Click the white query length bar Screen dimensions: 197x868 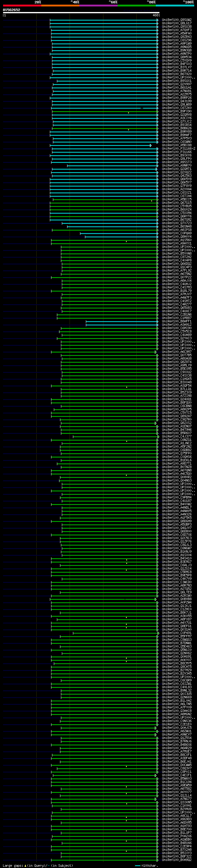tap(81, 12)
